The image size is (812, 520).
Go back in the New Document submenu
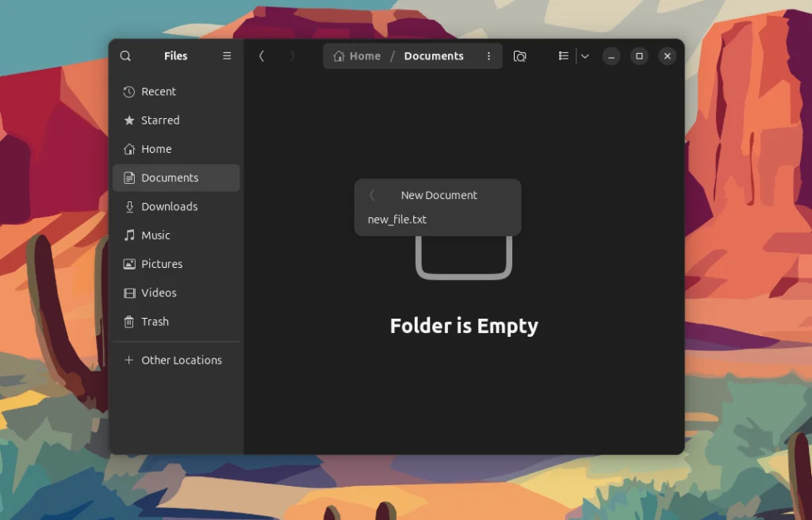pos(372,195)
